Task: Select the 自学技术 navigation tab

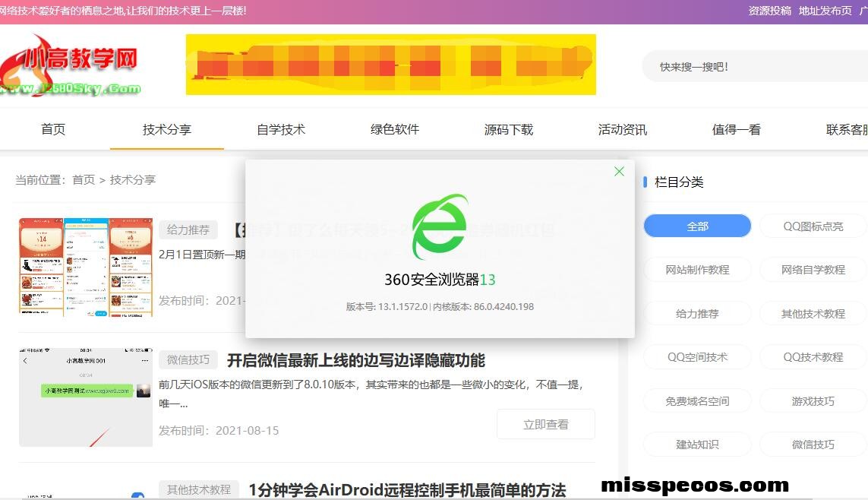Action: pyautogui.click(x=281, y=130)
